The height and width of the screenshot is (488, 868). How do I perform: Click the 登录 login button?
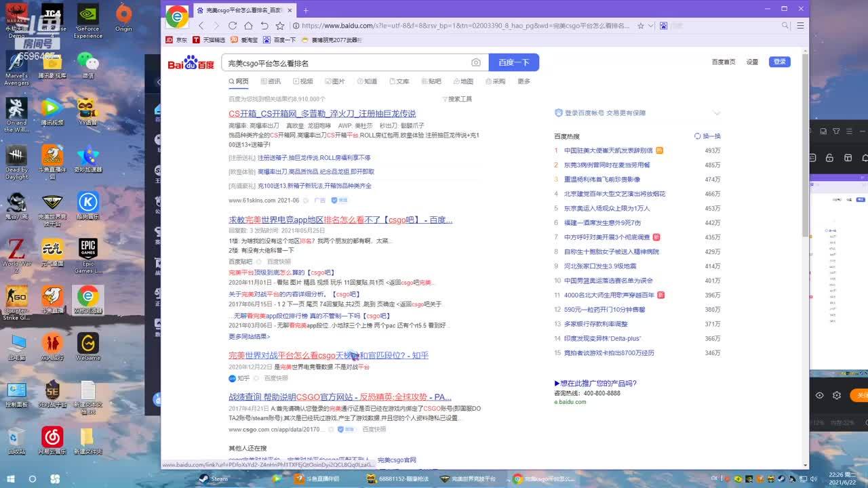coord(780,62)
